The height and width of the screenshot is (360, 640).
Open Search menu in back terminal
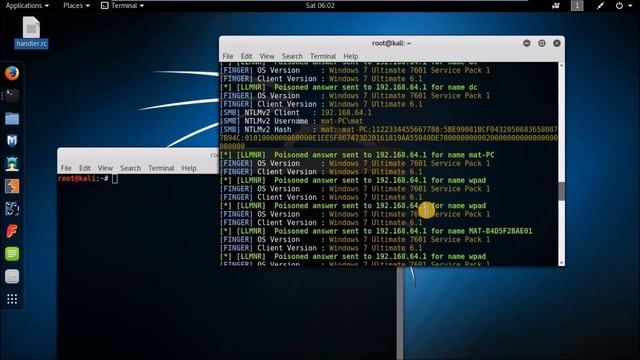(x=130, y=168)
